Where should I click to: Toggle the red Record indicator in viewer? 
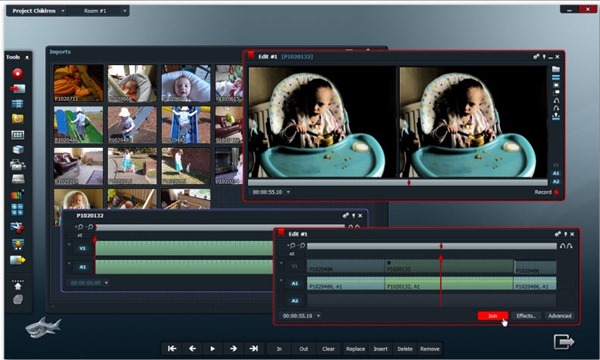tap(556, 192)
